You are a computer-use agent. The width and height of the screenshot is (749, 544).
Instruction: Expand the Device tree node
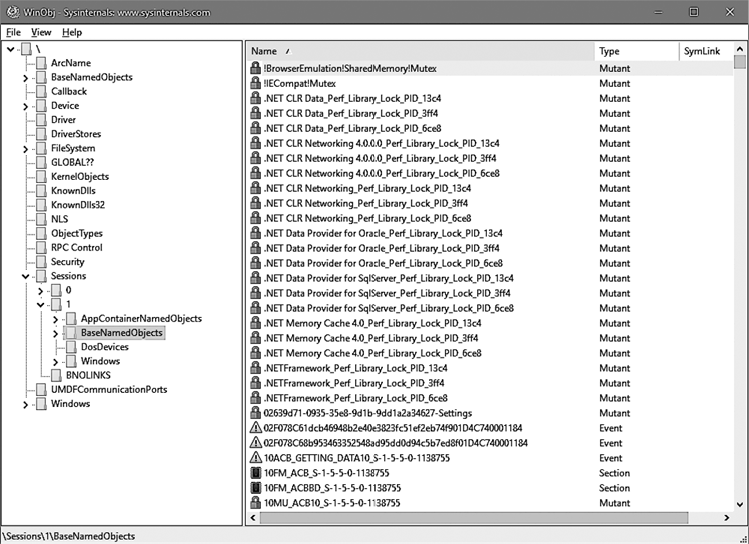click(x=25, y=106)
